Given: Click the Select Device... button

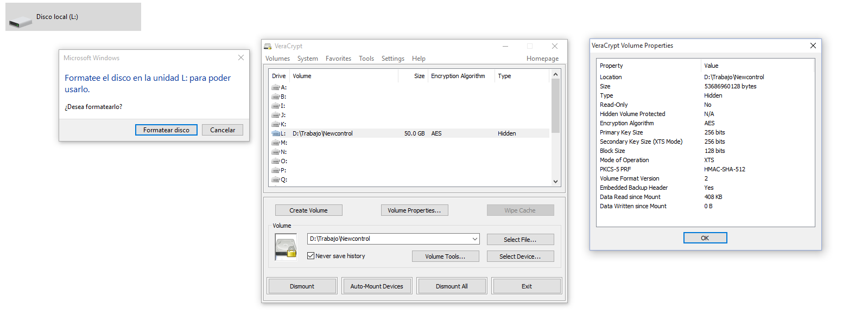Looking at the screenshot, I should point(520,256).
